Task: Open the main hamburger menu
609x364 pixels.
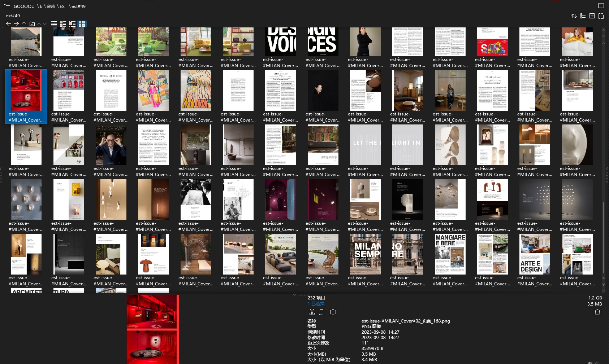Action: [7, 6]
